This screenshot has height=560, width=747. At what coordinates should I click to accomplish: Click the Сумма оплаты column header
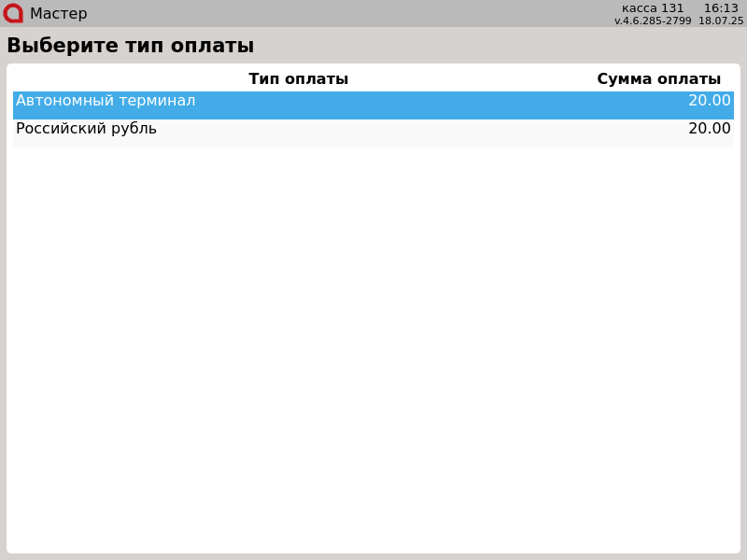[x=658, y=79]
